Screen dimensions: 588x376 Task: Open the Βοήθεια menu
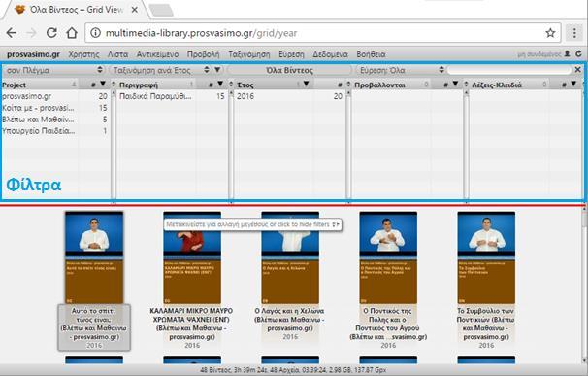click(x=371, y=54)
